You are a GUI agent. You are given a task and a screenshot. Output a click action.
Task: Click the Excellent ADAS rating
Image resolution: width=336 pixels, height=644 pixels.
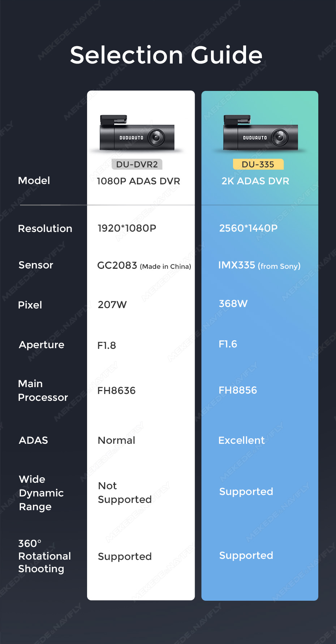242,441
